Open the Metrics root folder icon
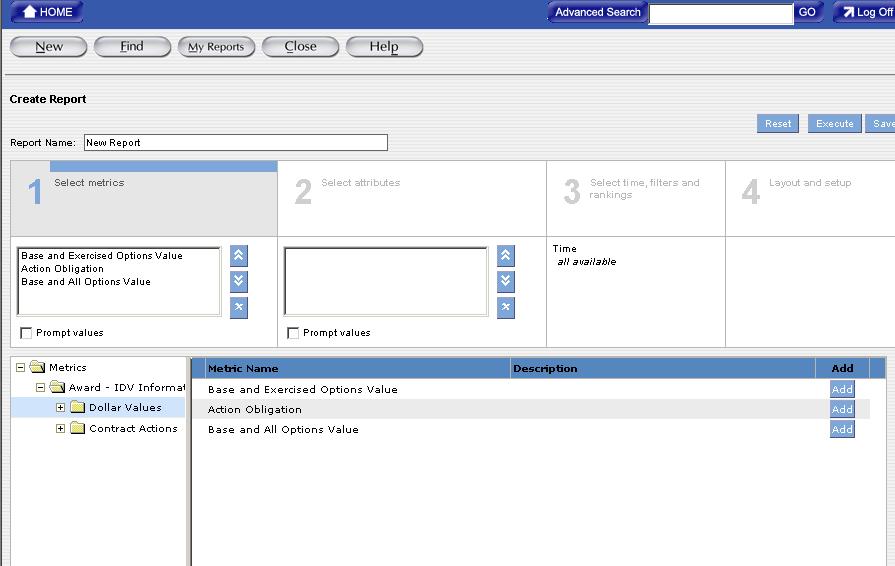The height and width of the screenshot is (566, 895). pos(37,367)
